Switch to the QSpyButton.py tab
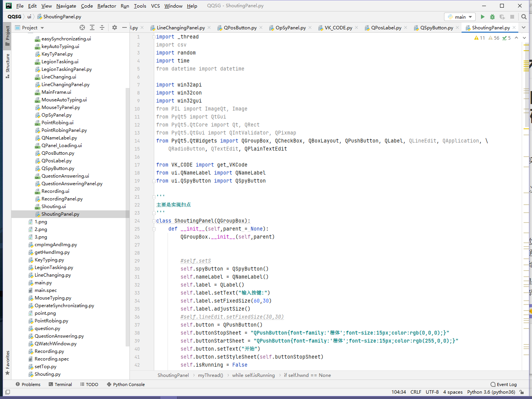The width and height of the screenshot is (532, 399). point(436,27)
